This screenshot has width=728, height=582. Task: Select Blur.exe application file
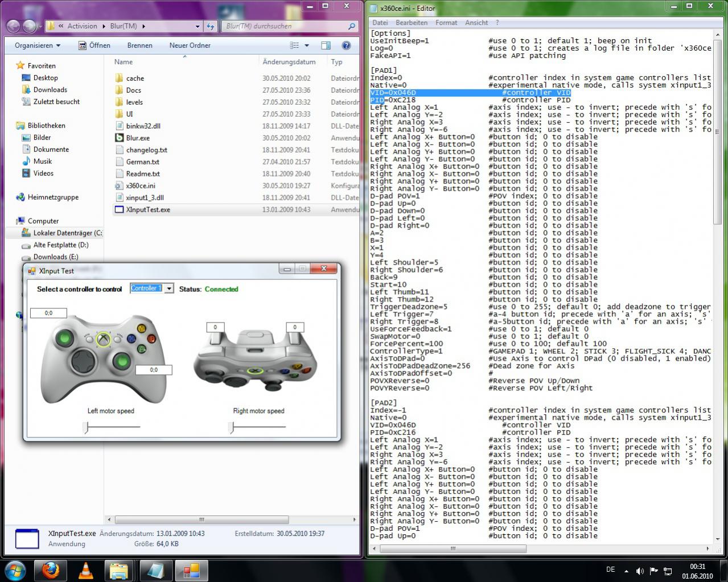(138, 138)
